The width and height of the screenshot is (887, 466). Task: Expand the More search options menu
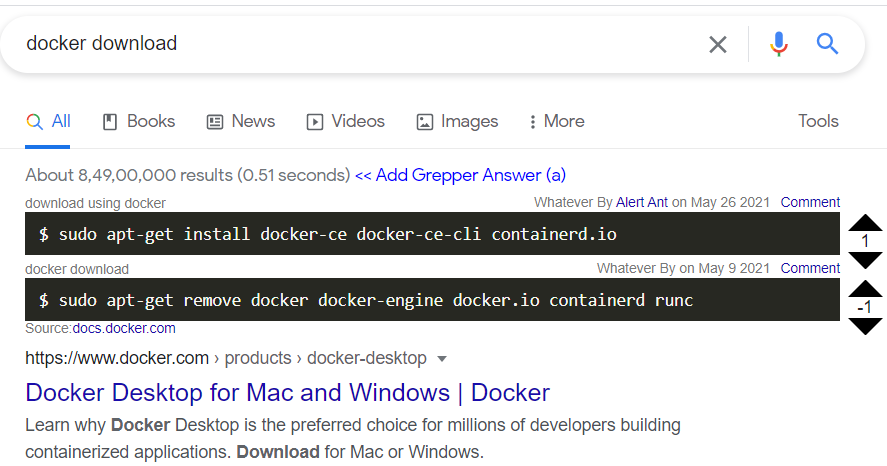pos(557,121)
